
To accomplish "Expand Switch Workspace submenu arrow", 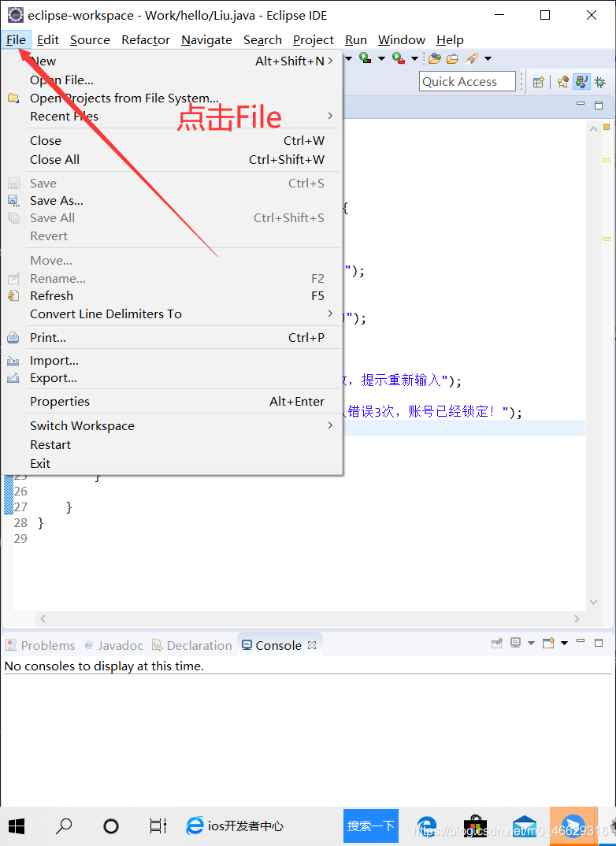I will coord(330,425).
